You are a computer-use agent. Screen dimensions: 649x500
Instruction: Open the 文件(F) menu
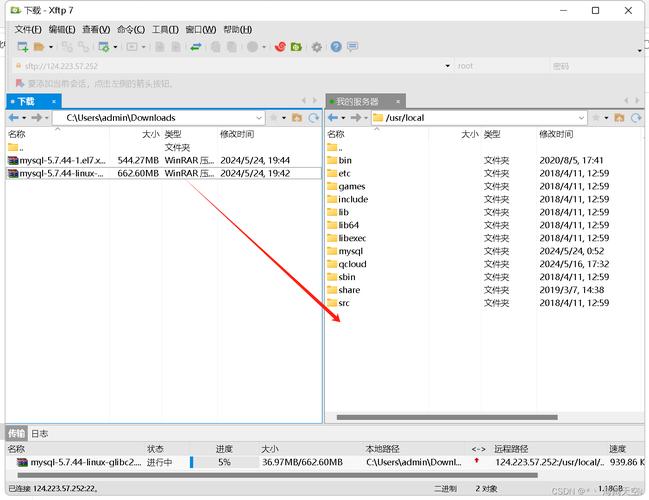(x=28, y=29)
